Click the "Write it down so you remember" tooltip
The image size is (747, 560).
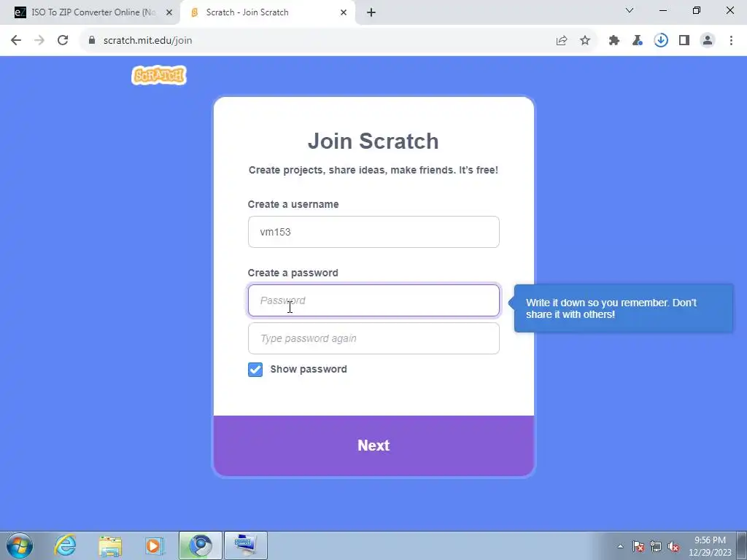pyautogui.click(x=624, y=308)
